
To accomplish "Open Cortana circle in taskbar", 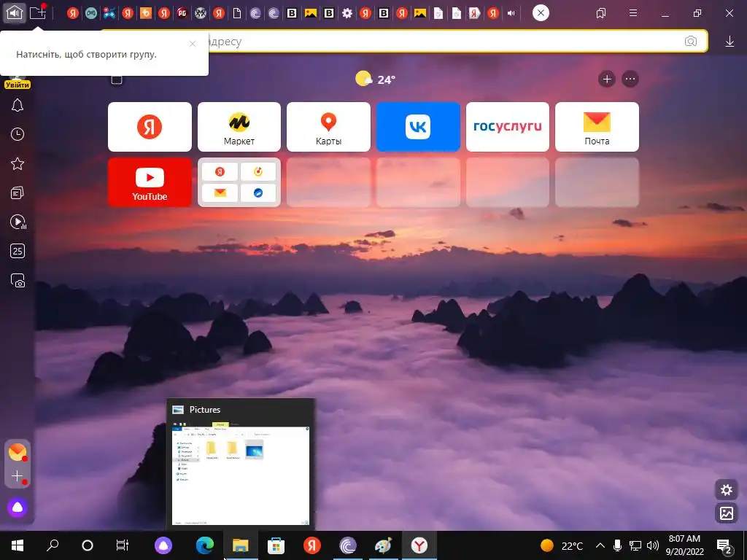I will tap(88, 545).
